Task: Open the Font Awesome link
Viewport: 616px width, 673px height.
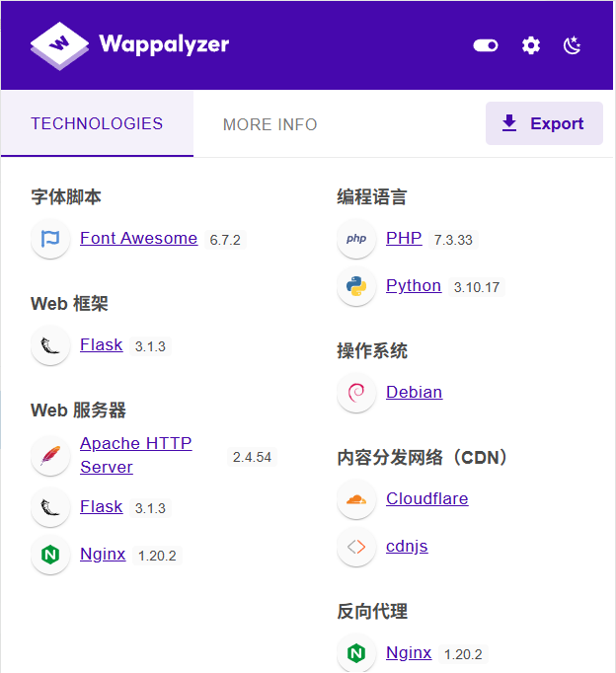Action: pos(138,238)
